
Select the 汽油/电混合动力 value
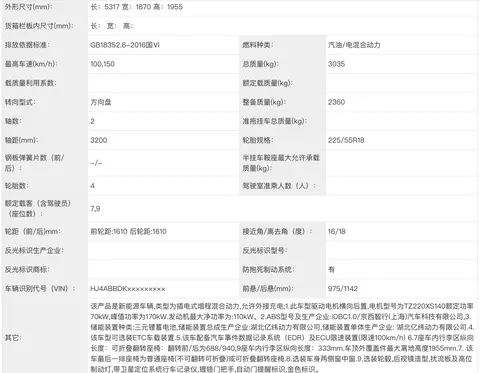click(x=354, y=45)
